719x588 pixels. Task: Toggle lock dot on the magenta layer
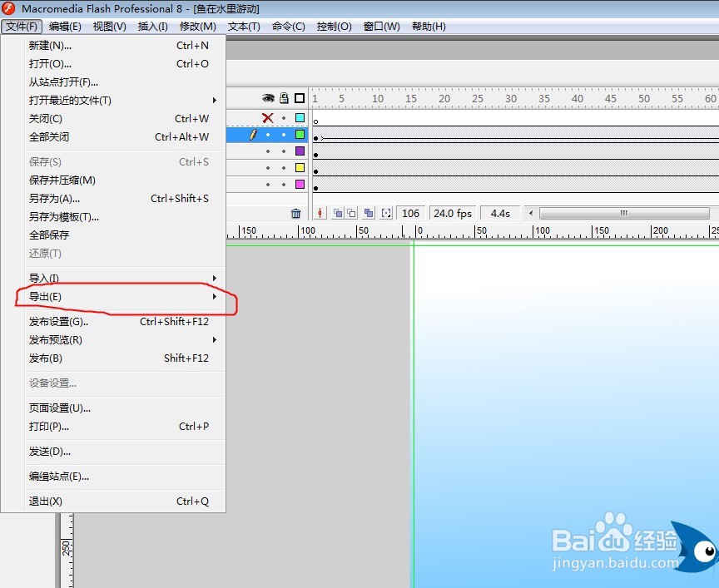pos(284,185)
